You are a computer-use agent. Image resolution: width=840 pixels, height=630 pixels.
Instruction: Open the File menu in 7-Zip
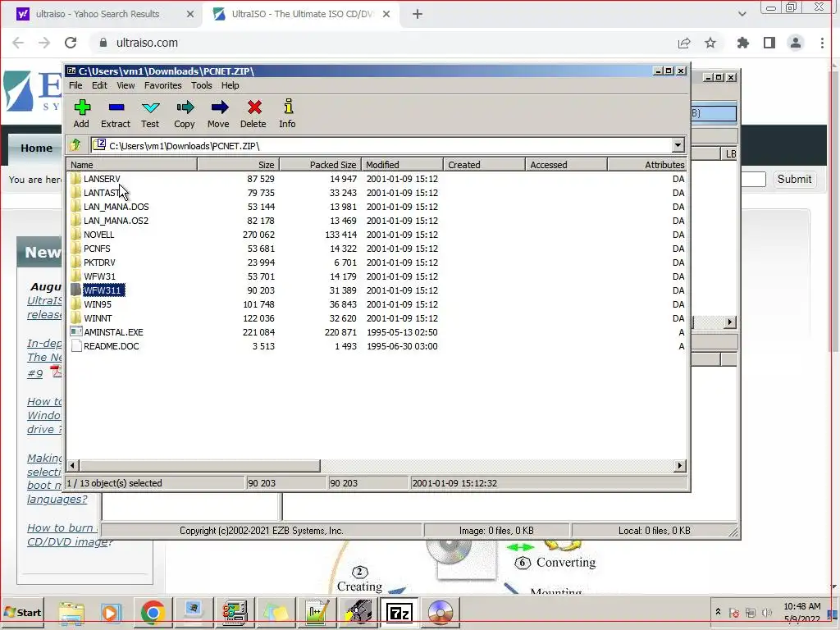click(x=75, y=85)
